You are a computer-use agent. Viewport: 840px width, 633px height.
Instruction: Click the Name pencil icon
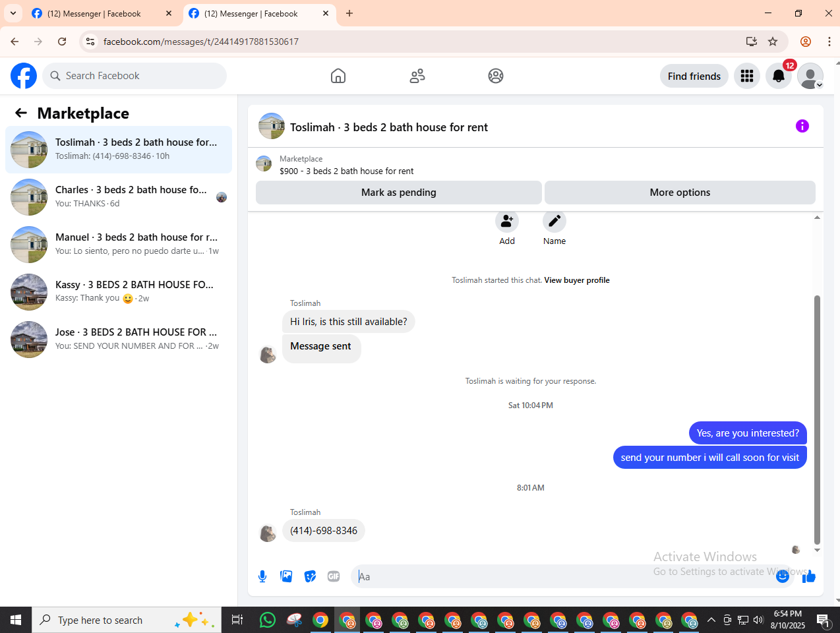(555, 221)
